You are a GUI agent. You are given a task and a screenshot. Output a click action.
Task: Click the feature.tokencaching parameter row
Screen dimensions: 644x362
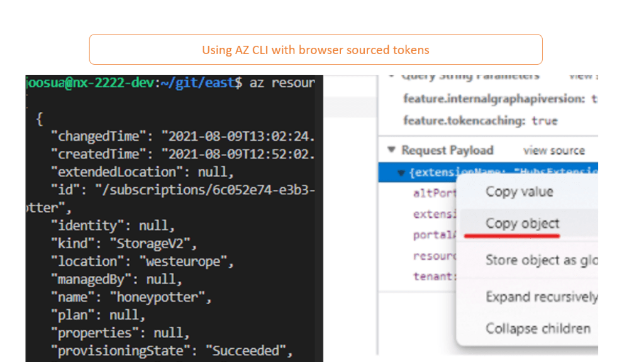(480, 121)
